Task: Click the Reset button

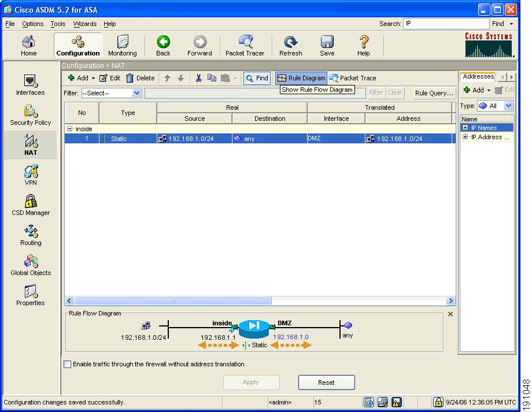Action: [326, 383]
